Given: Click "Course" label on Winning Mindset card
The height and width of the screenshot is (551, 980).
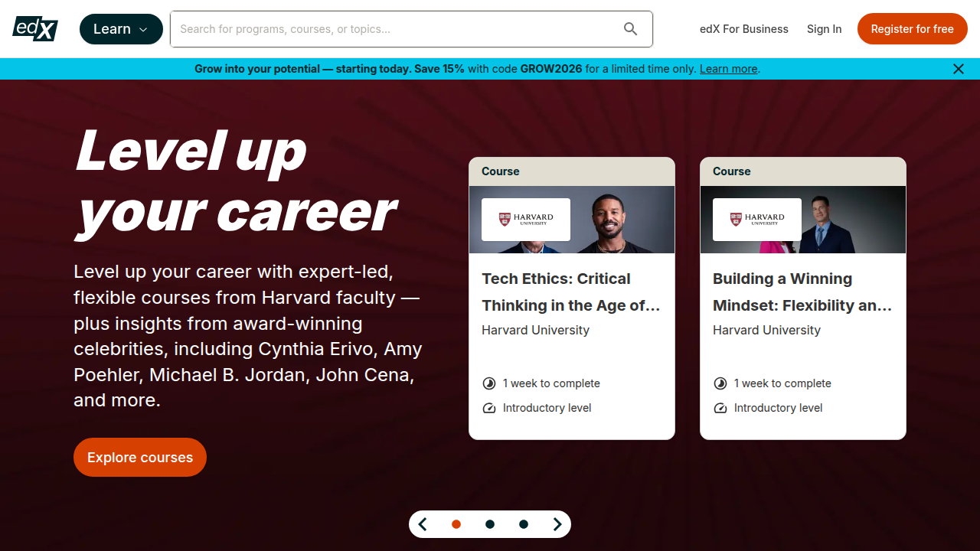Looking at the screenshot, I should click(732, 171).
